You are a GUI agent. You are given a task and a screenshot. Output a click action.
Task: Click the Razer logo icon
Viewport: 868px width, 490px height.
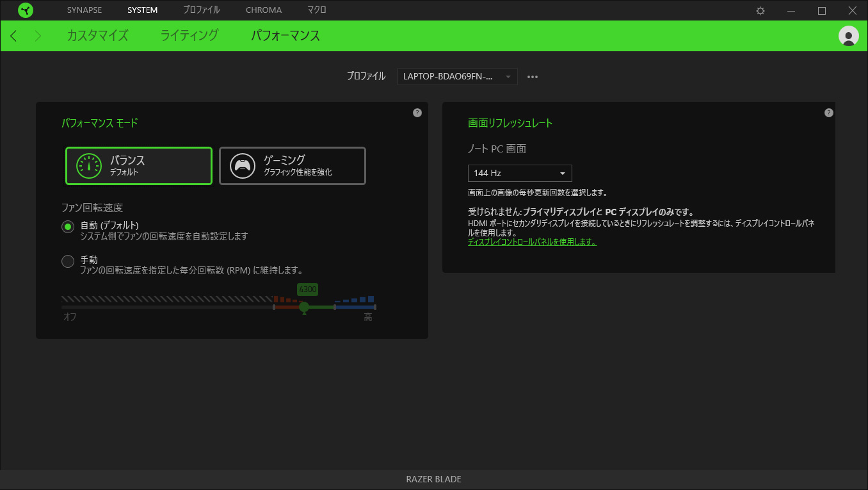pyautogui.click(x=26, y=10)
